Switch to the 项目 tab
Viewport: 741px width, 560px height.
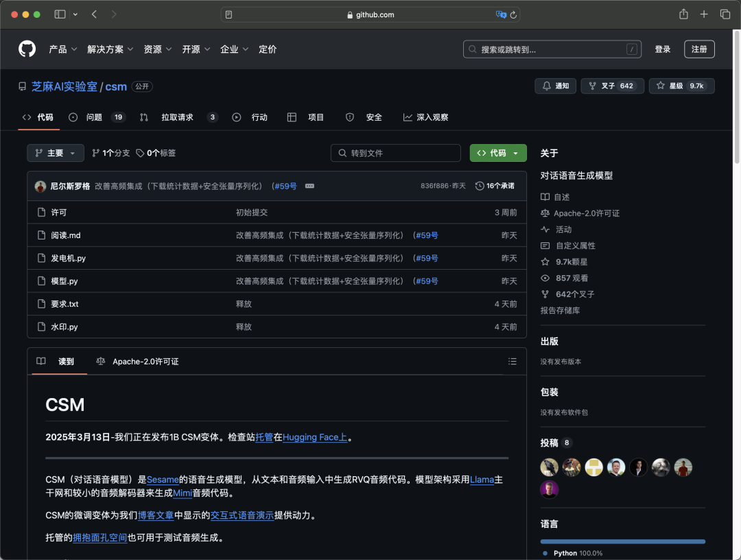coord(306,117)
